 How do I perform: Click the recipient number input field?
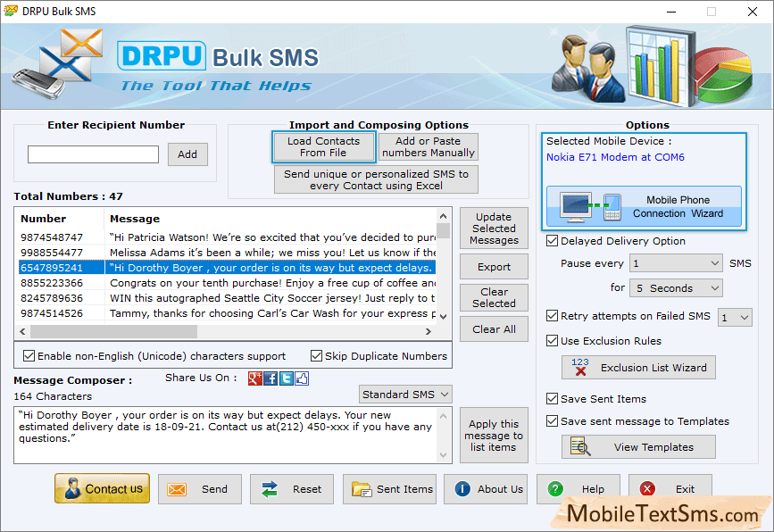(94, 154)
